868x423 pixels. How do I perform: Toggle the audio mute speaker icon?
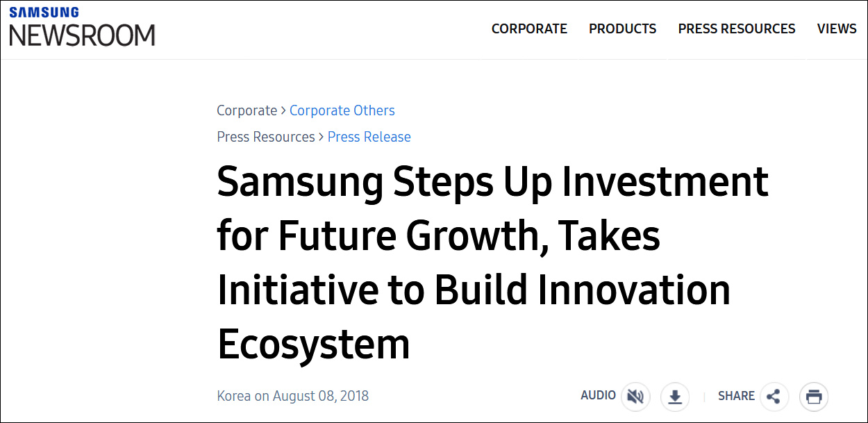click(x=635, y=397)
